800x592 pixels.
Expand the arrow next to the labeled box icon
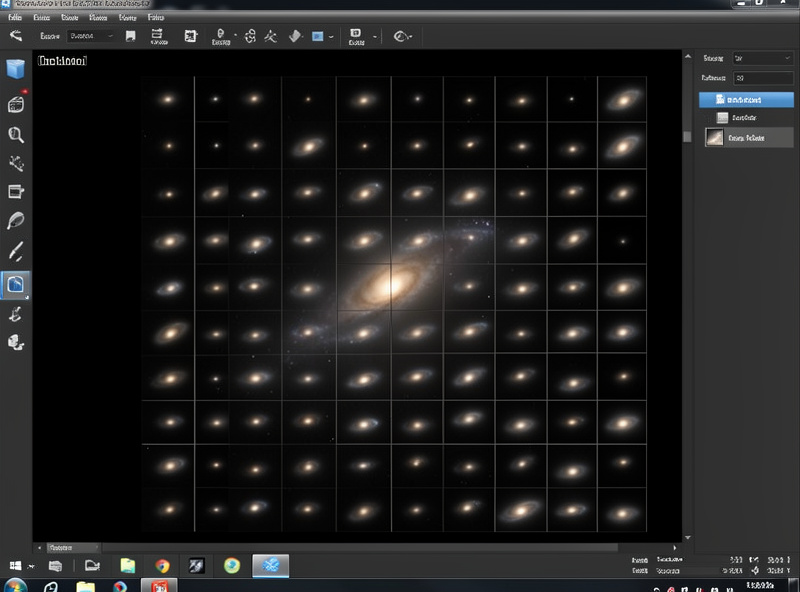[374, 37]
